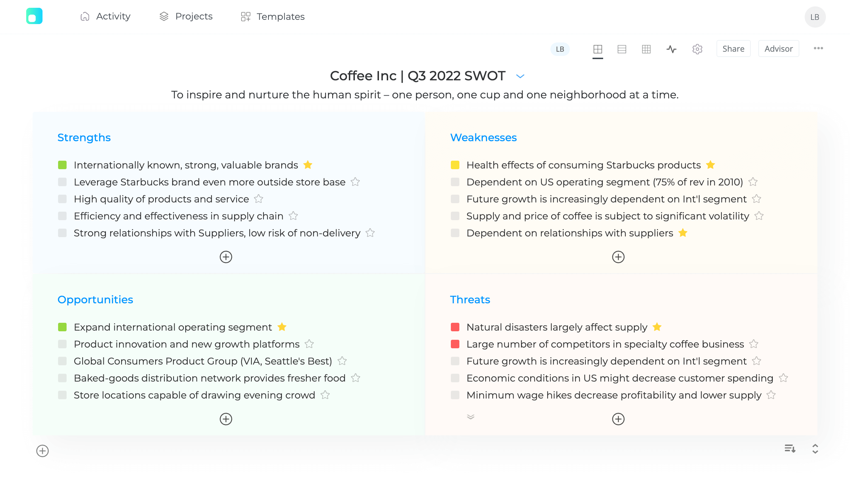Select the quadrant grid view icon
This screenshot has height=504, width=850.
[598, 49]
